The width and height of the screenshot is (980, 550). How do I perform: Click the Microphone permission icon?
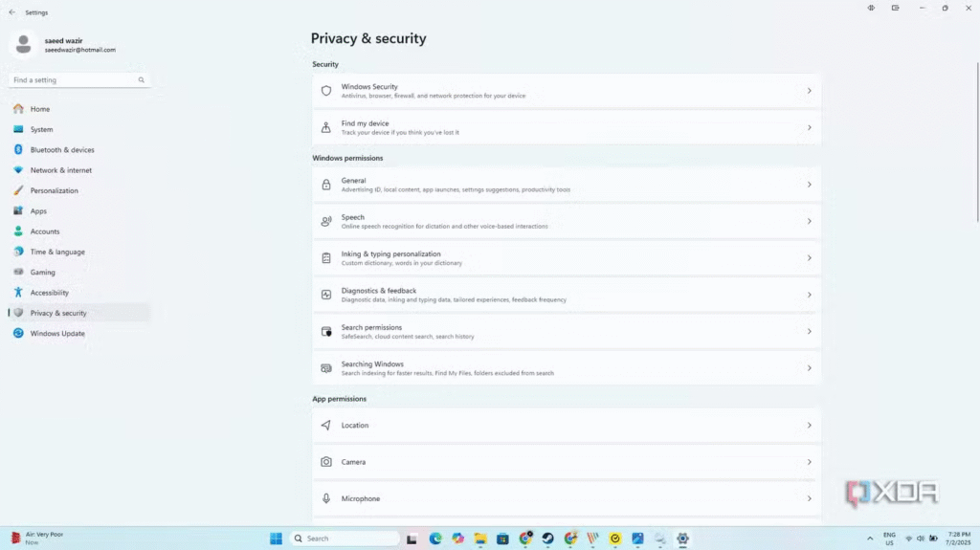tap(326, 498)
